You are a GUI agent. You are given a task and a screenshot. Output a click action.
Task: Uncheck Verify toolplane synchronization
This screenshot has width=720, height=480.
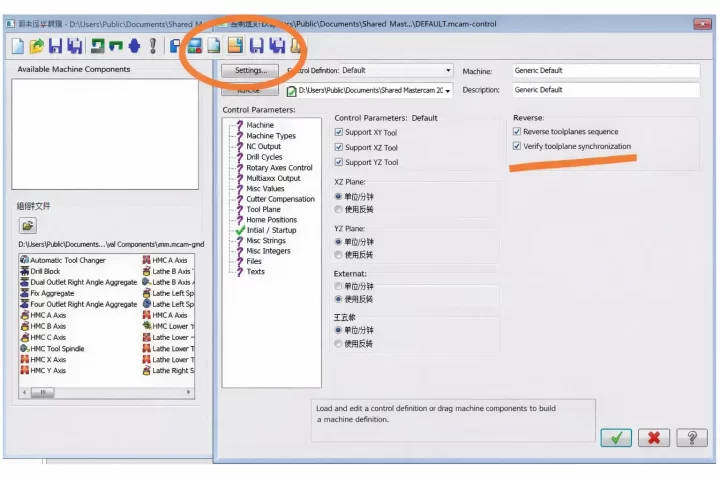[x=517, y=146]
